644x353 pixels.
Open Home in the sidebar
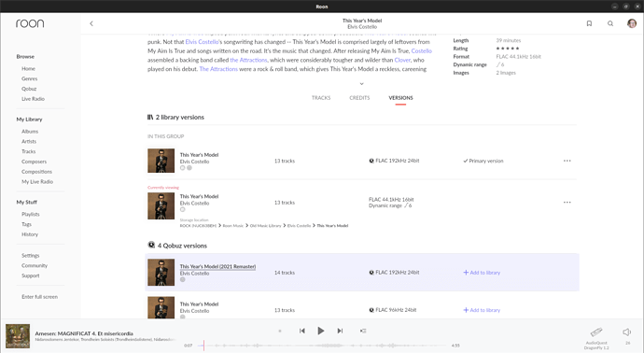click(x=28, y=68)
